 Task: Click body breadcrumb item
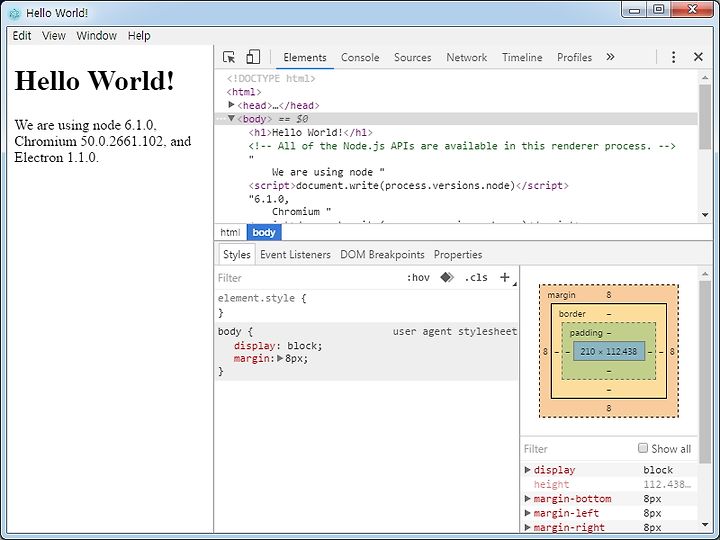pos(264,232)
